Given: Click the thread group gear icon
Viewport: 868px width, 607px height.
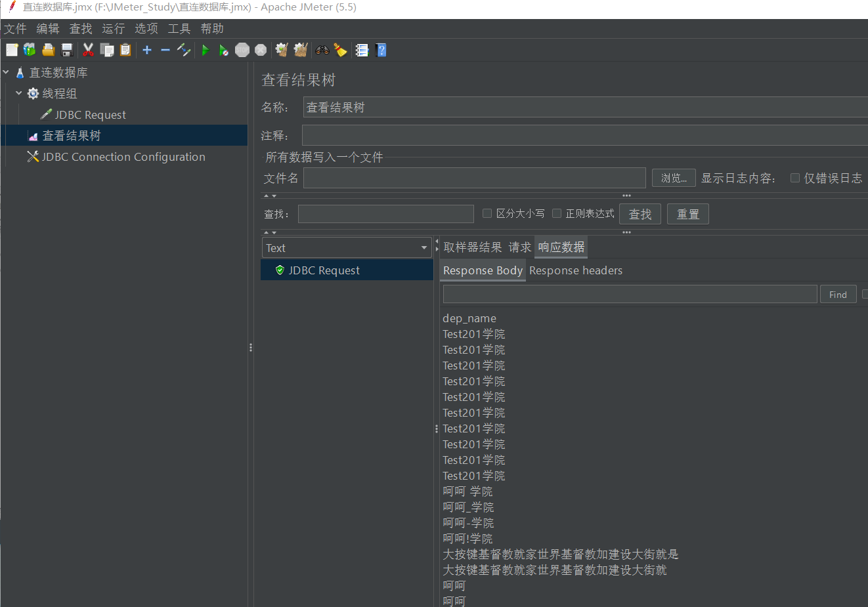Looking at the screenshot, I should coord(33,94).
